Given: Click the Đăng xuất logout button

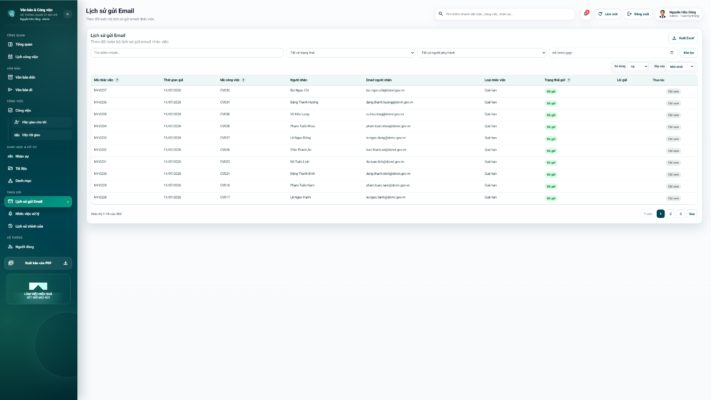Looking at the screenshot, I should 638,14.
